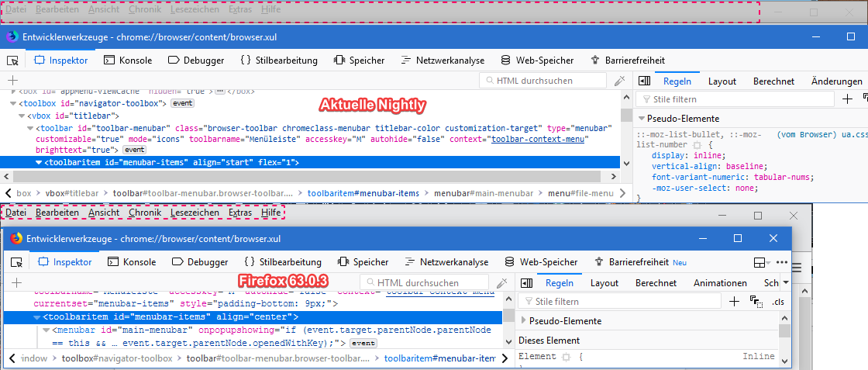This screenshot has height=370, width=868.
Task: Collapse the selected toolbaritem node in Nightly
Action: point(39,162)
